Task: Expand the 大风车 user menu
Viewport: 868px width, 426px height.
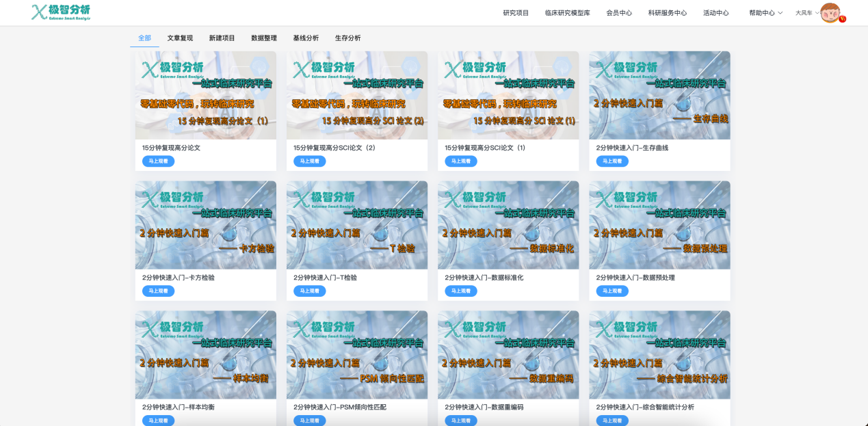Action: [x=807, y=13]
